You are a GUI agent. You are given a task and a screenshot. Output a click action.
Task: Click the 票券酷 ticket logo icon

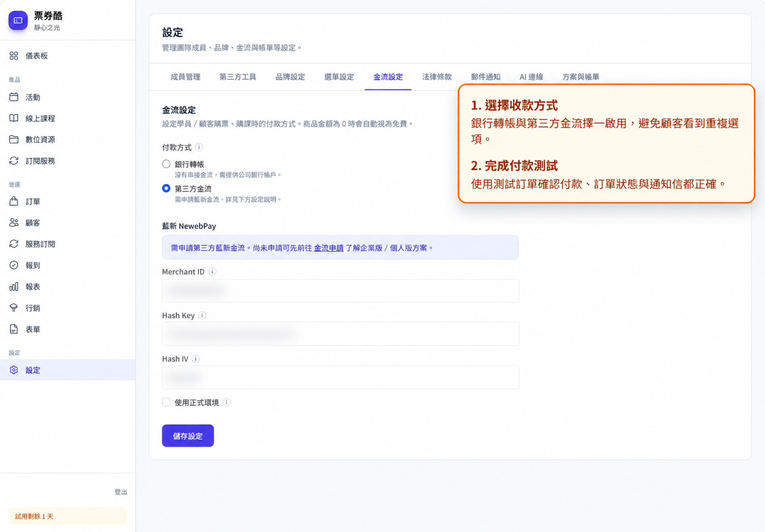18,20
